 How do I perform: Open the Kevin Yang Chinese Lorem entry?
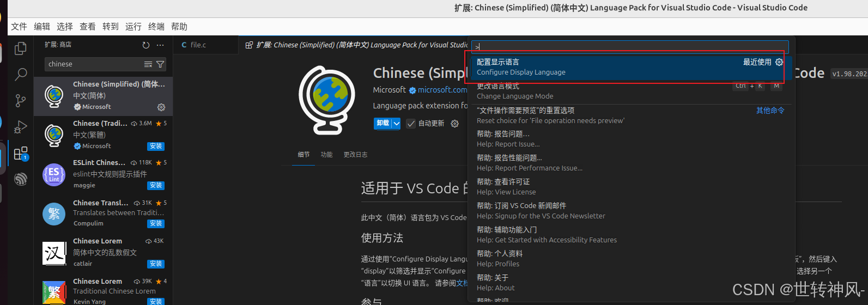103,291
